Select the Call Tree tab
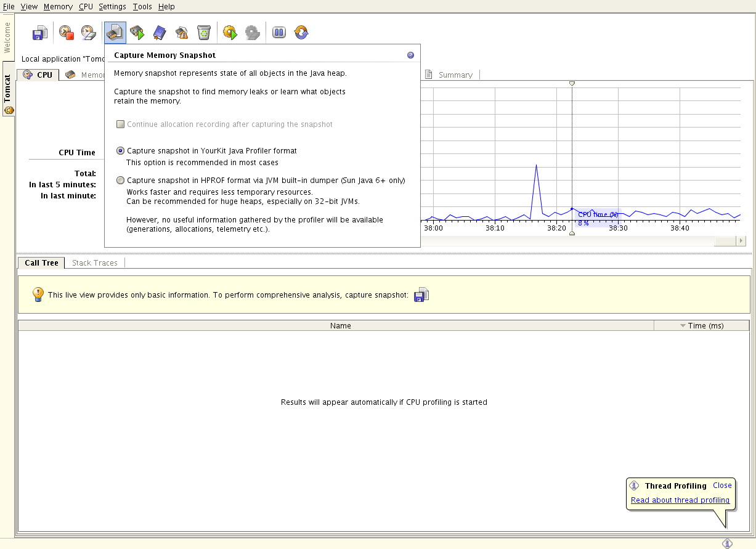The width and height of the screenshot is (756, 549). 41,262
